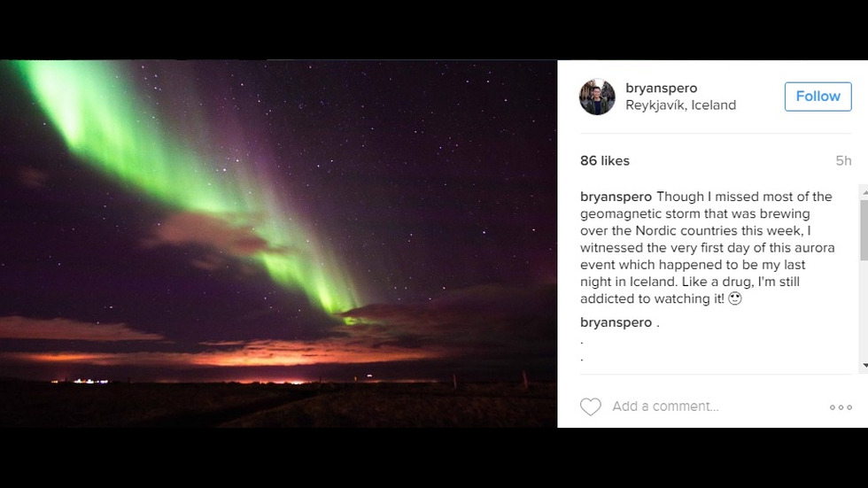The width and height of the screenshot is (868, 488).
Task: View the 86 likes list
Action: coord(604,161)
